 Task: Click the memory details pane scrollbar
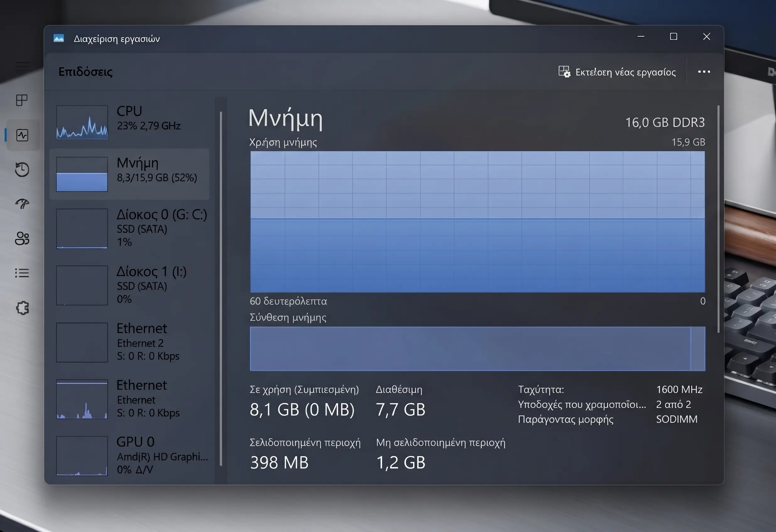click(x=718, y=219)
